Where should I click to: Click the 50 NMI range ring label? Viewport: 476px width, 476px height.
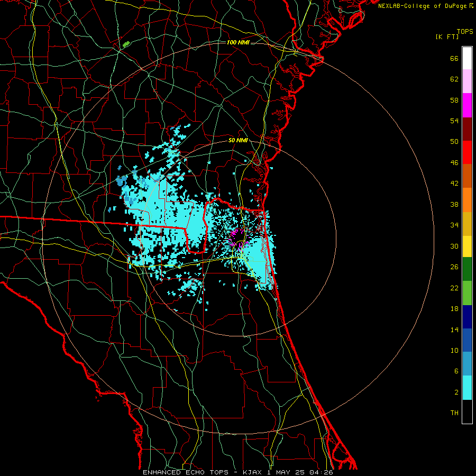click(239, 140)
